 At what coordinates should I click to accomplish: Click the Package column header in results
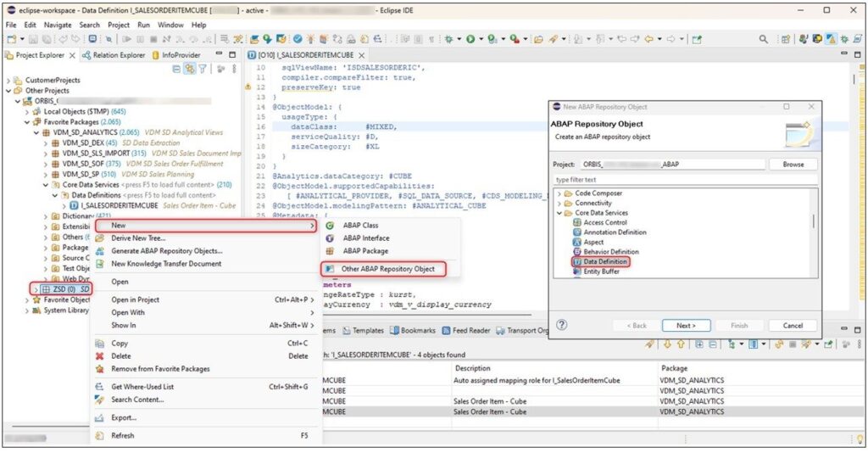coord(674,368)
